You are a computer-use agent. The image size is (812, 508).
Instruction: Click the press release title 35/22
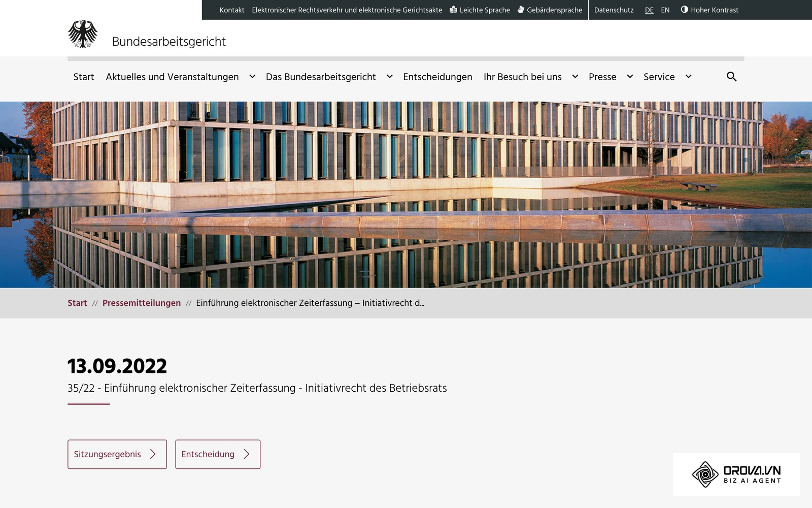click(257, 388)
